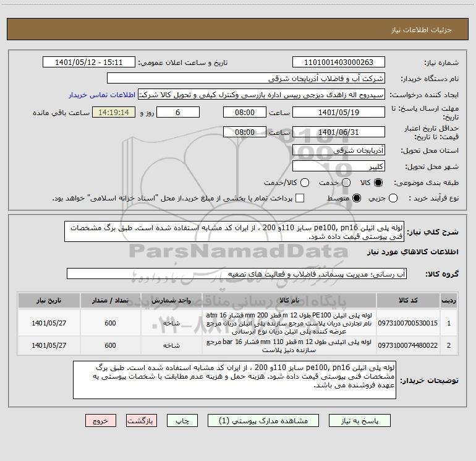Click the مشاهده مدارک پیوستی (1) button
Viewport: 476px width, 461px height.
click(263, 421)
